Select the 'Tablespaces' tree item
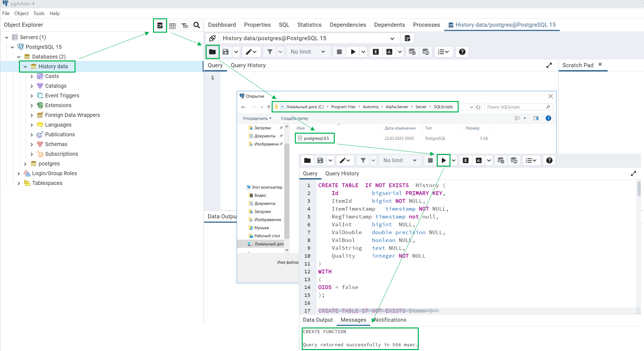This screenshot has height=351, width=644. point(47,183)
